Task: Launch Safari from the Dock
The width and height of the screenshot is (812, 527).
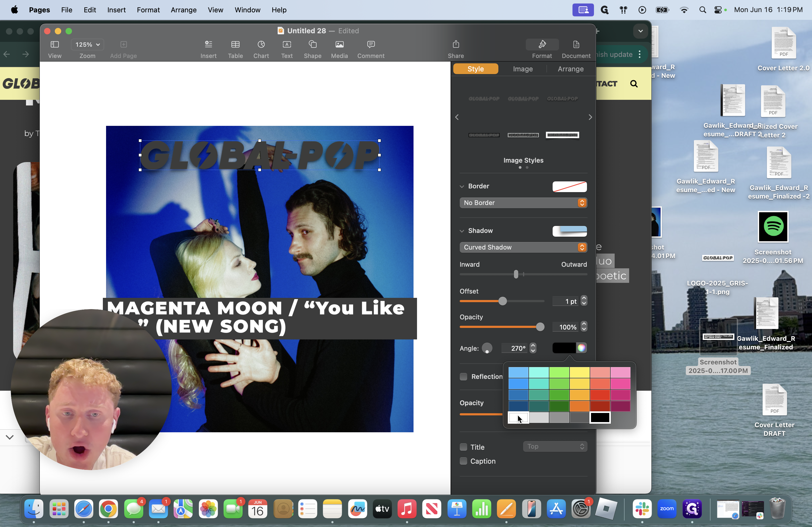Action: 84,509
